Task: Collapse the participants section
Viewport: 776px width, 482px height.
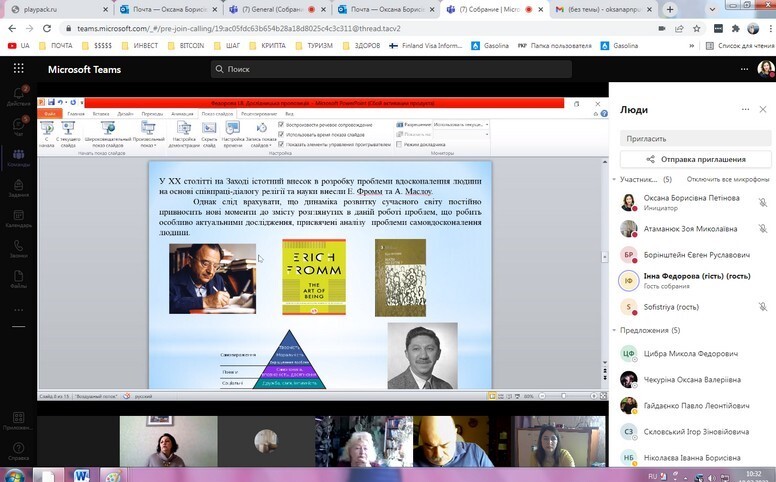Action: pos(614,180)
